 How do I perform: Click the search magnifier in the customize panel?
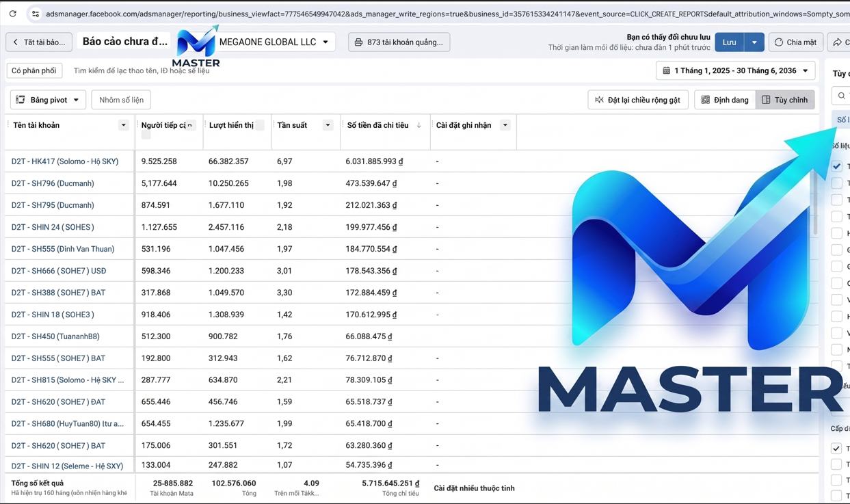click(841, 96)
